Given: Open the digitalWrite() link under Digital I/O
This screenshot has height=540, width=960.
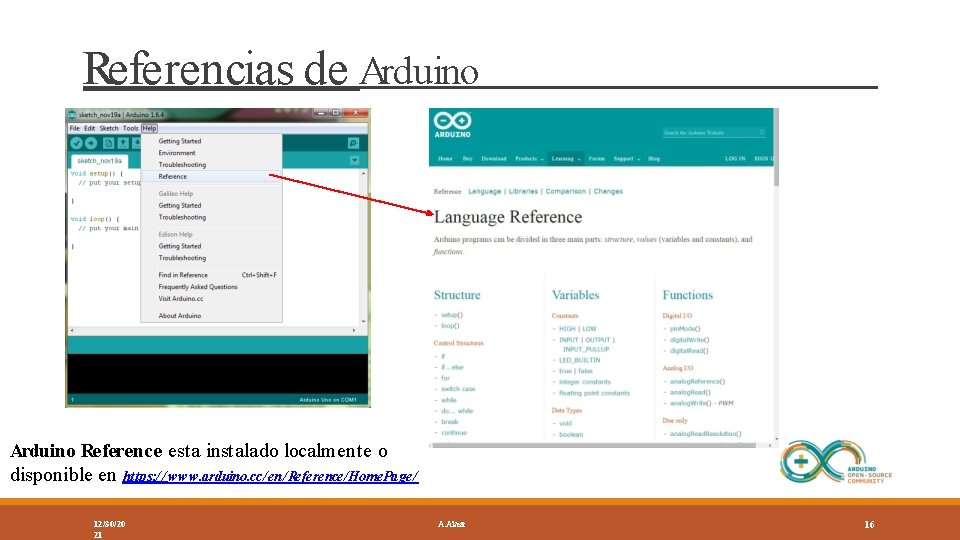Looking at the screenshot, I should pyautogui.click(x=689, y=340).
